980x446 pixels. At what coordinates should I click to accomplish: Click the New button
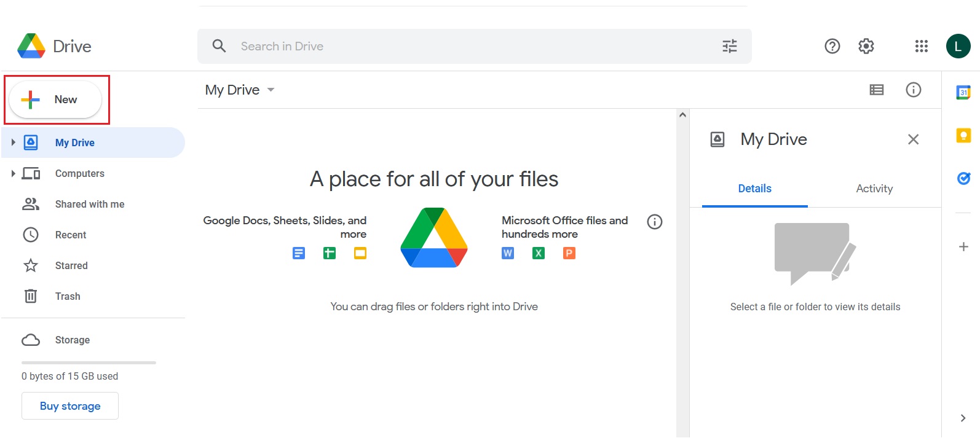coord(55,100)
